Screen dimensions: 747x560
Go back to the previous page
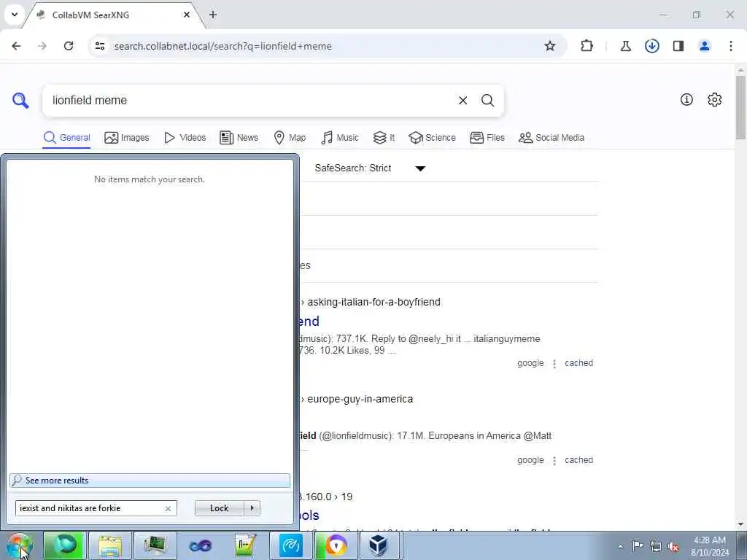click(16, 46)
